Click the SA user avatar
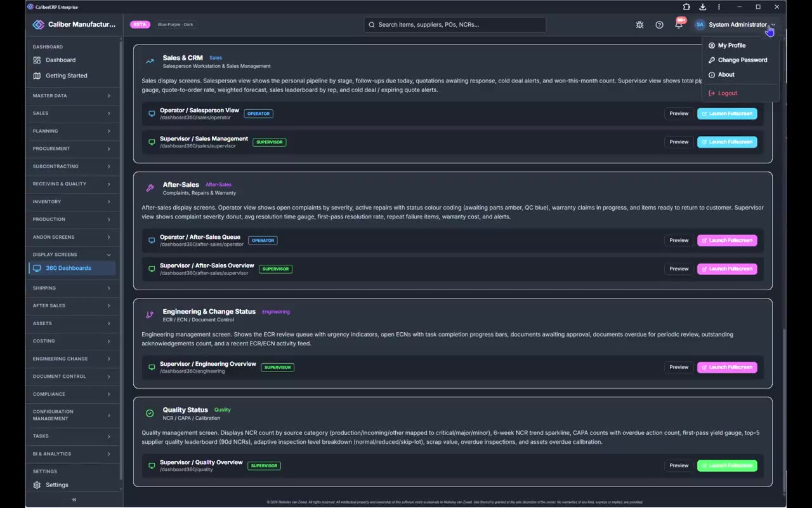The height and width of the screenshot is (508, 812). tap(700, 25)
